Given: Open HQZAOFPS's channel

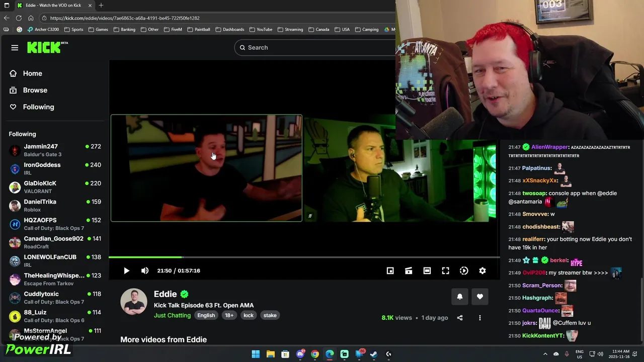Looking at the screenshot, I should pos(55,224).
